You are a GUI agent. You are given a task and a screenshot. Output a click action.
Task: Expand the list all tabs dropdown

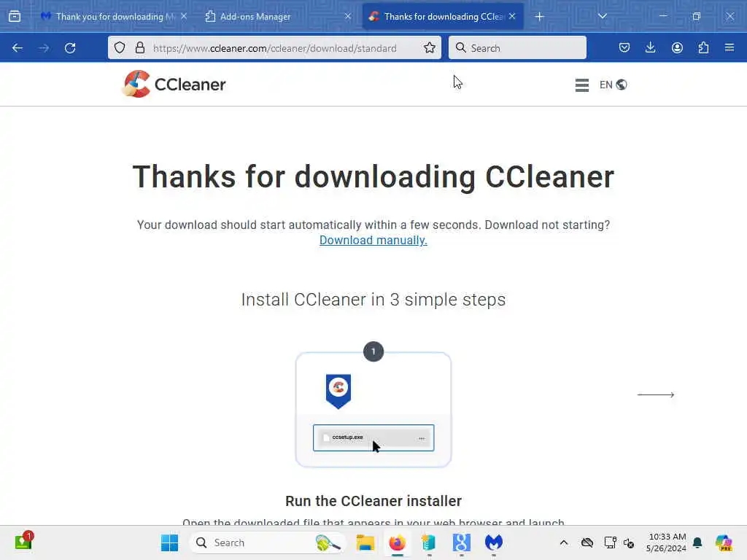603,16
